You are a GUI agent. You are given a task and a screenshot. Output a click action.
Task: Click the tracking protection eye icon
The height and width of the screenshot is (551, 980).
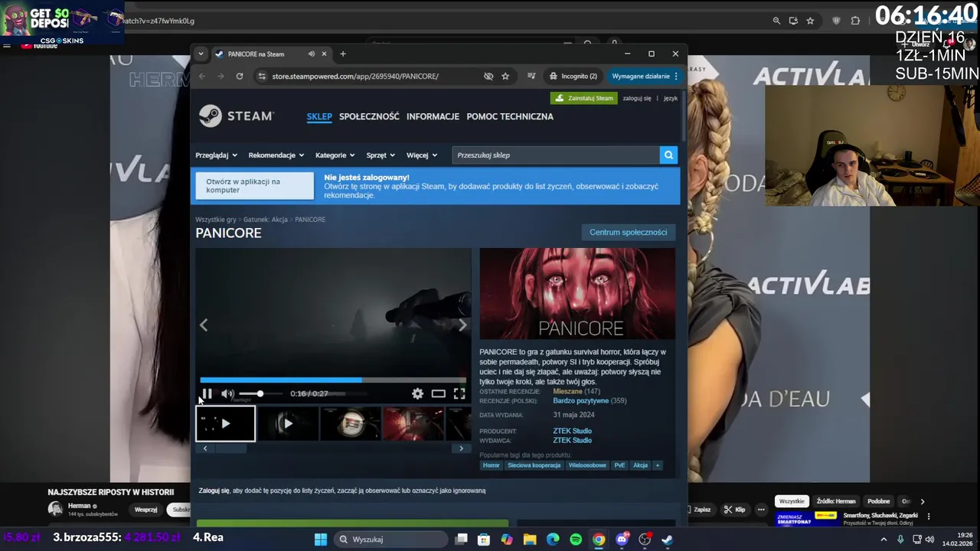pos(488,76)
